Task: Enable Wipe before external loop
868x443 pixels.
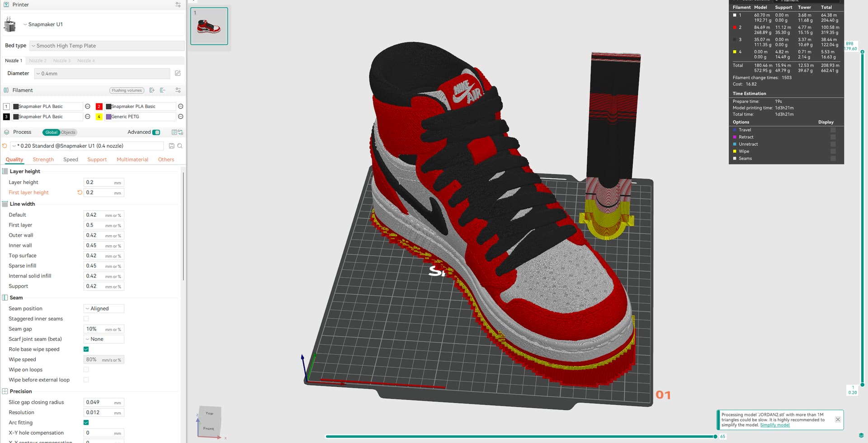Action: point(86,380)
